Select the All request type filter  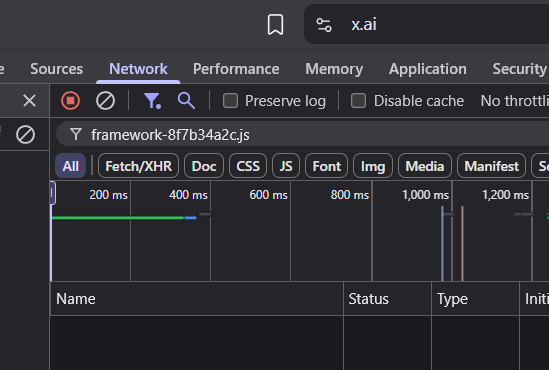pyautogui.click(x=70, y=166)
